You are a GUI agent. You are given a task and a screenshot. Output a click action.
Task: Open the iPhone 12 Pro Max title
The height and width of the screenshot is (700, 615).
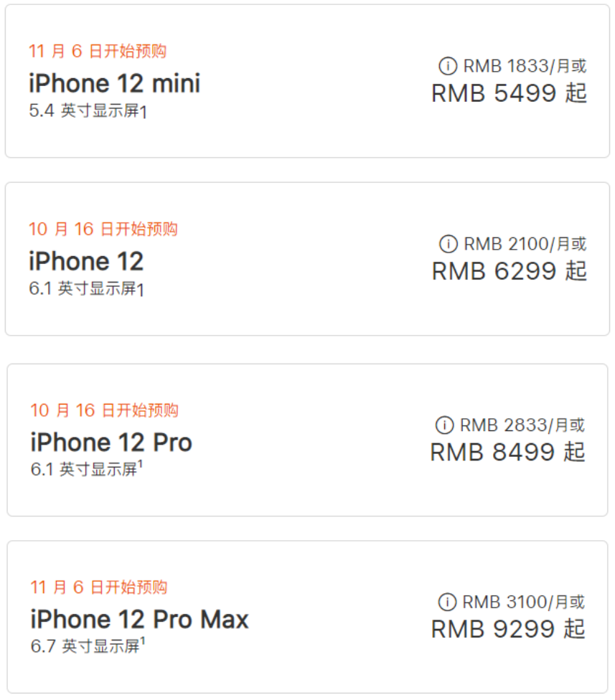point(139,620)
